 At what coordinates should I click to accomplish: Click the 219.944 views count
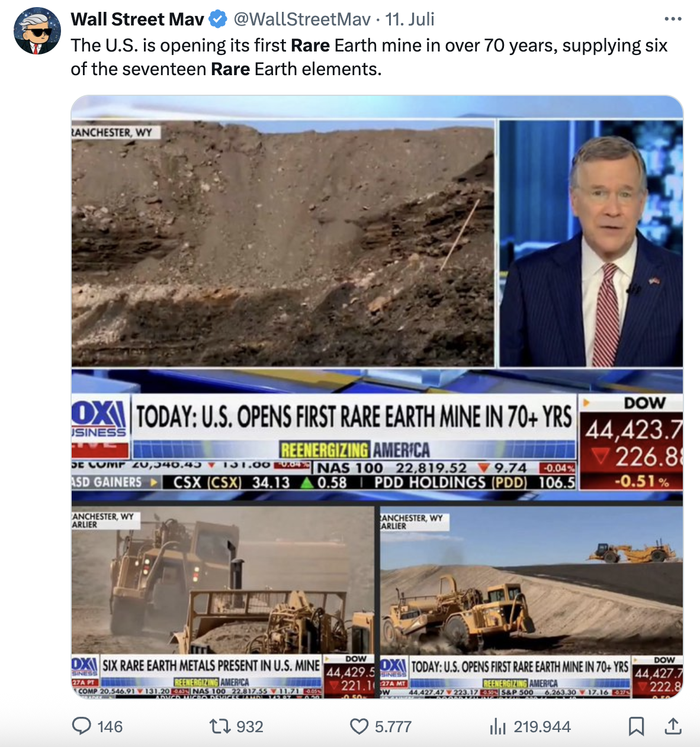point(542,727)
